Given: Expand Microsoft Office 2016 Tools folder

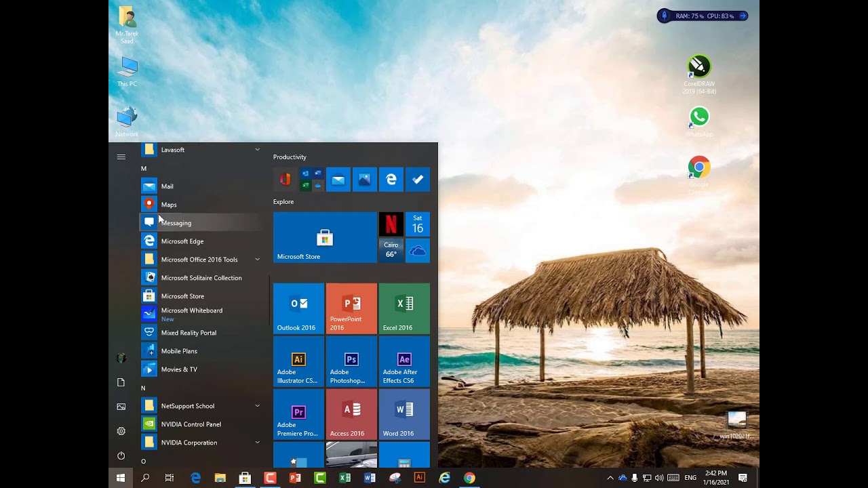Looking at the screenshot, I should 200,260.
